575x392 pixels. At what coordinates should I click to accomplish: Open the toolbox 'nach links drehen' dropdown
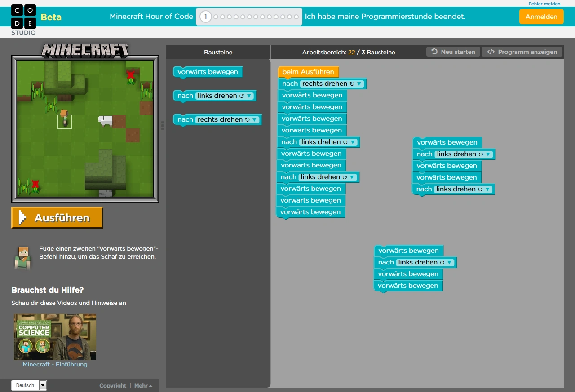point(225,96)
